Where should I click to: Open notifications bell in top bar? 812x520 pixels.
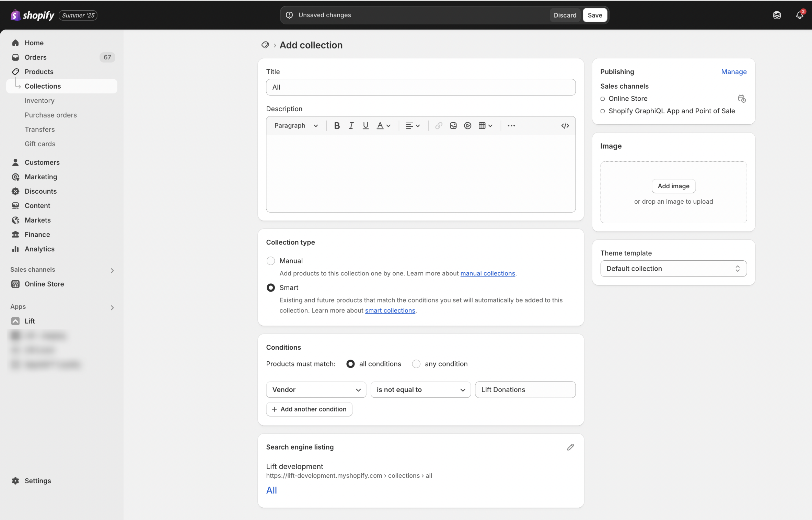pyautogui.click(x=799, y=15)
